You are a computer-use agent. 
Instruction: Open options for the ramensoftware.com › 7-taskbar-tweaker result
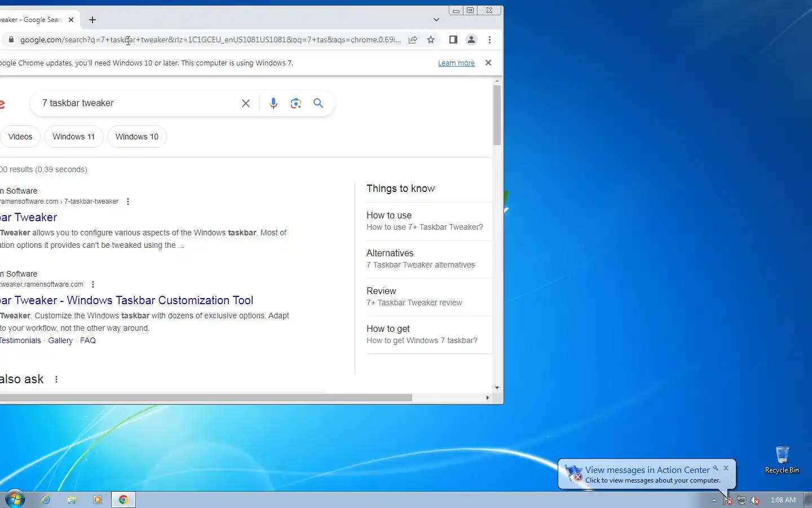128,202
